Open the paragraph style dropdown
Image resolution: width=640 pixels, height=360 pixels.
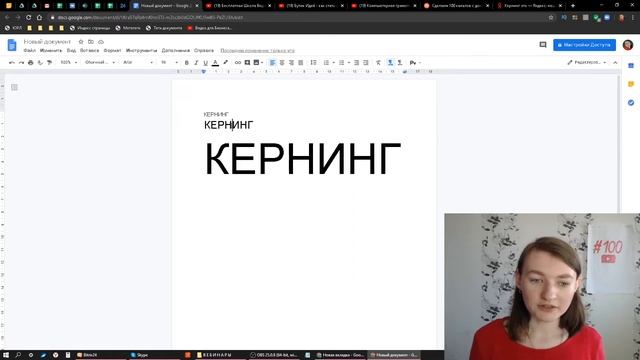100,62
